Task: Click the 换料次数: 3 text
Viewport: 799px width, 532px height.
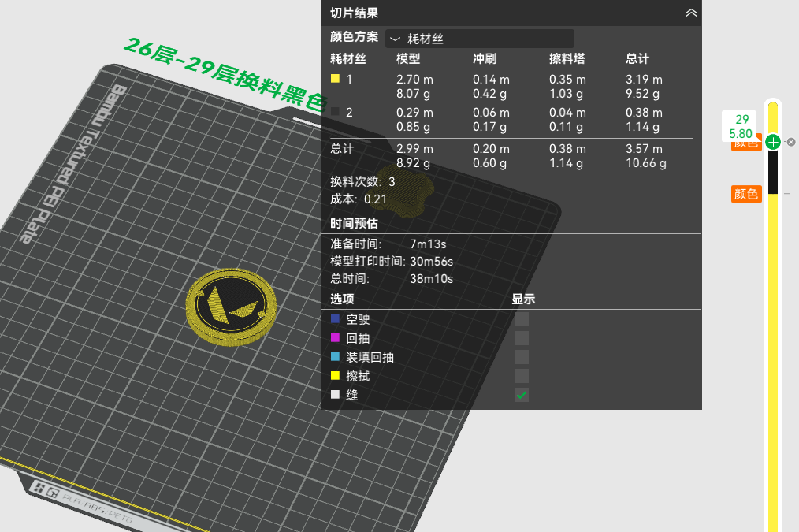Action: coord(362,182)
